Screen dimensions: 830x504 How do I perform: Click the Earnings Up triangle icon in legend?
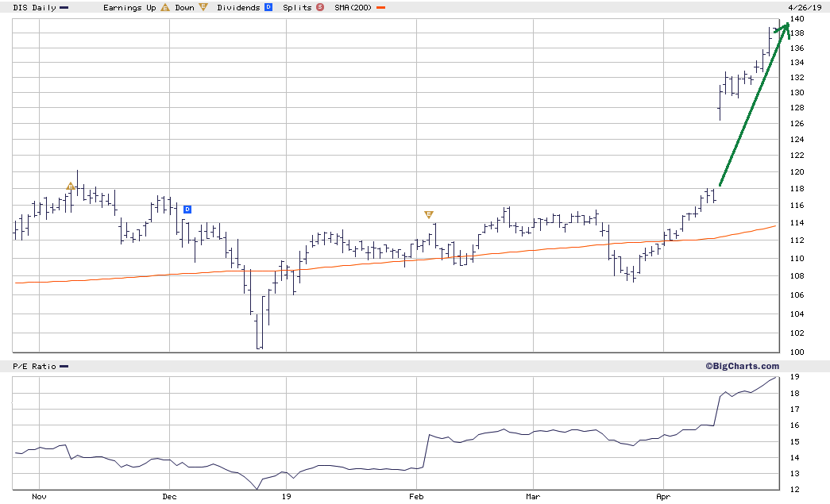tap(165, 7)
